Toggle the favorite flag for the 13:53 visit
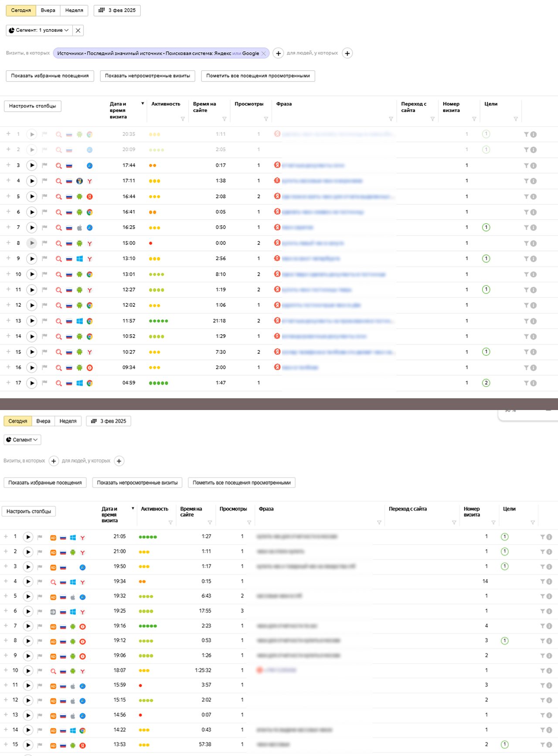The image size is (558, 756). [40, 746]
